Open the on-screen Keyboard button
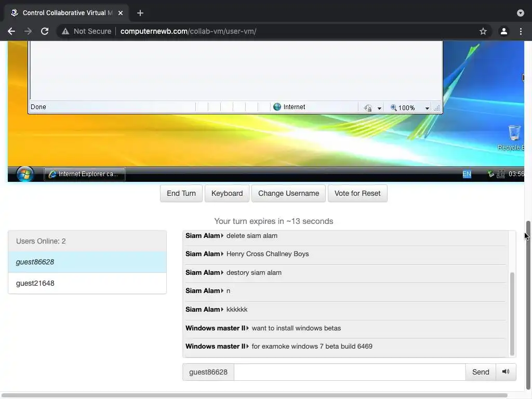The height and width of the screenshot is (399, 532). [227, 193]
